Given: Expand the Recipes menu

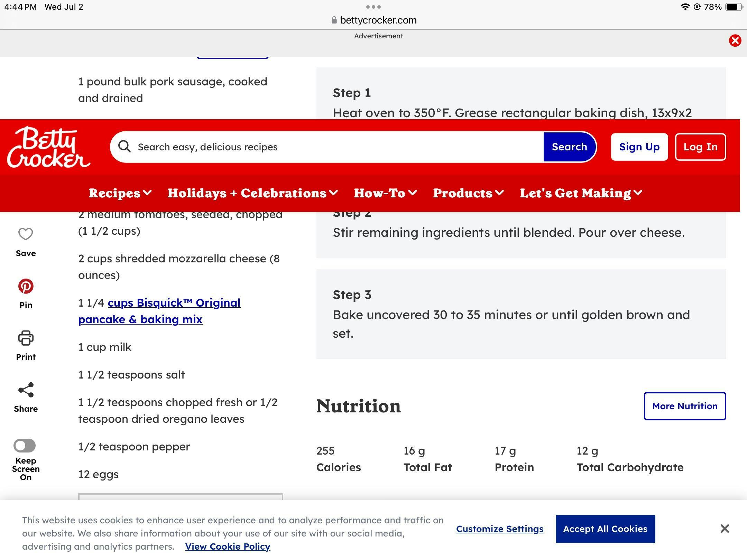Looking at the screenshot, I should [120, 193].
